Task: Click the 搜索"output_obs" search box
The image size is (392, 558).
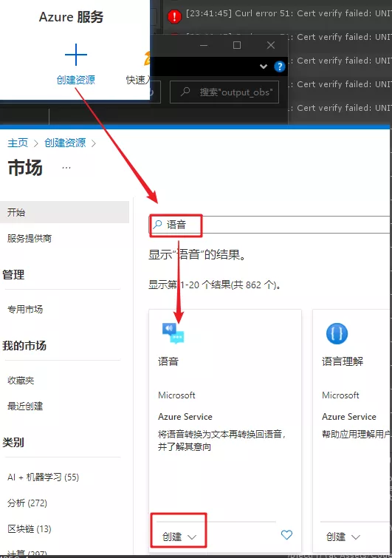Action: click(224, 92)
